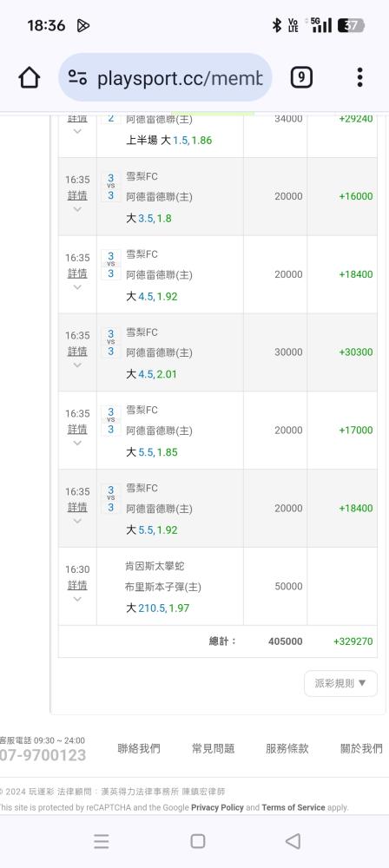Tap the Android back navigation button

[x=293, y=841]
